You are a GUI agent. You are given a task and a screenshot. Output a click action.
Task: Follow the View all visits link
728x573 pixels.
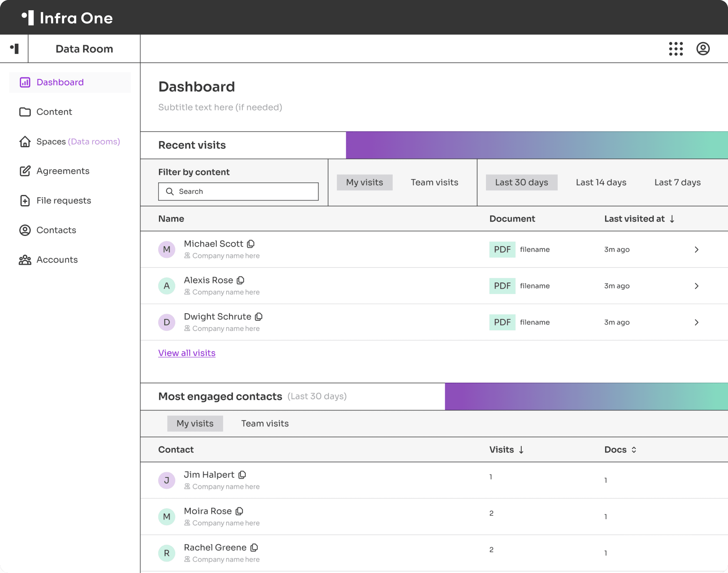[x=187, y=353]
